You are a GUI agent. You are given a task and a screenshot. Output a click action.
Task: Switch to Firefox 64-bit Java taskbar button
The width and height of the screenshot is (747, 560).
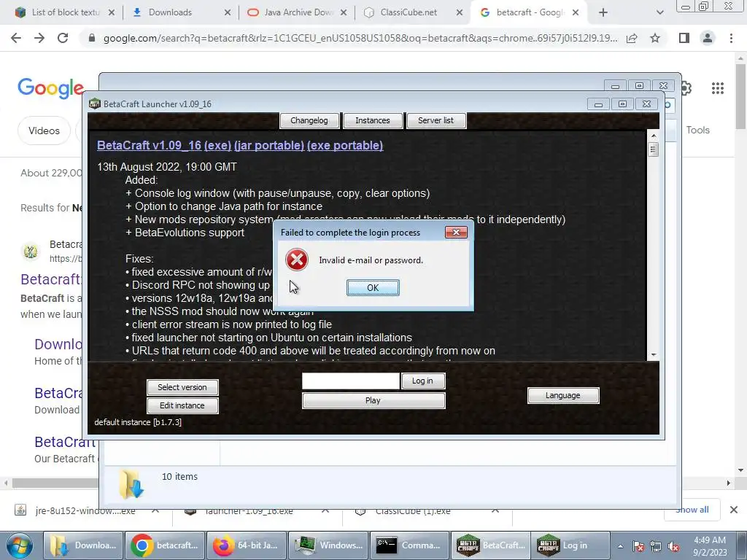(247, 545)
